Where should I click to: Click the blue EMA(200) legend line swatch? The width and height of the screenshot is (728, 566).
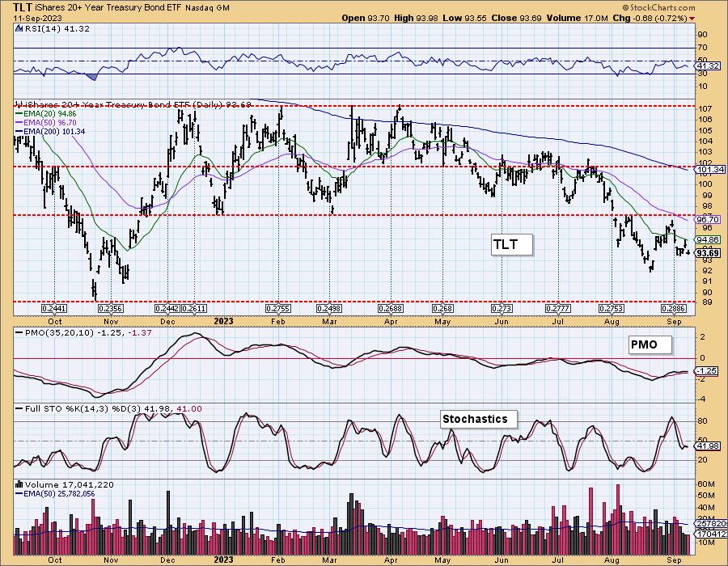pos(19,131)
